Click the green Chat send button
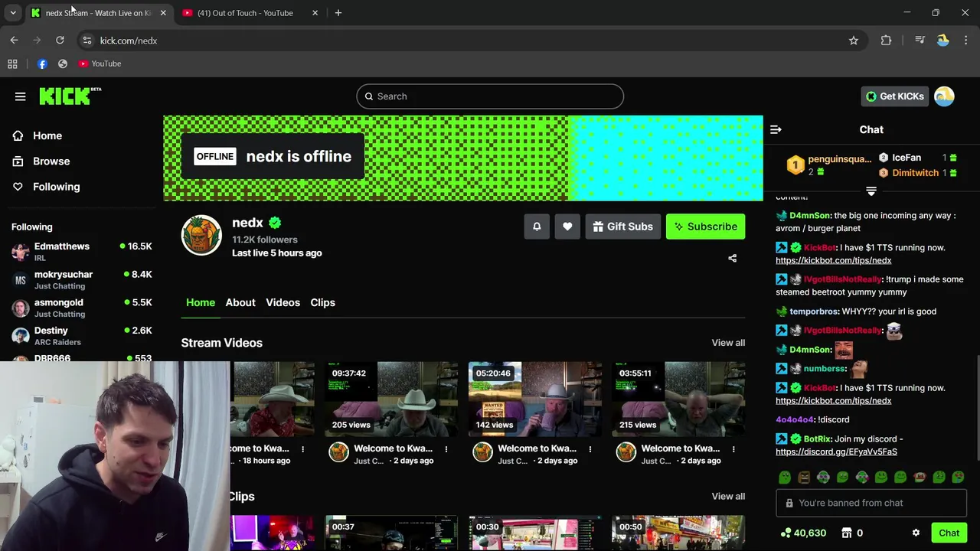Image resolution: width=980 pixels, height=551 pixels. pyautogui.click(x=949, y=533)
